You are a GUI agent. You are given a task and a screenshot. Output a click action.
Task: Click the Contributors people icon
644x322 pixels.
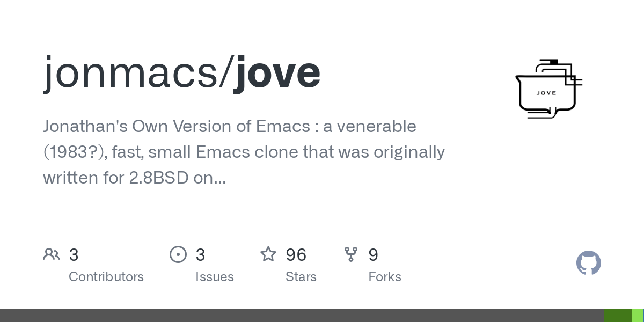click(52, 254)
